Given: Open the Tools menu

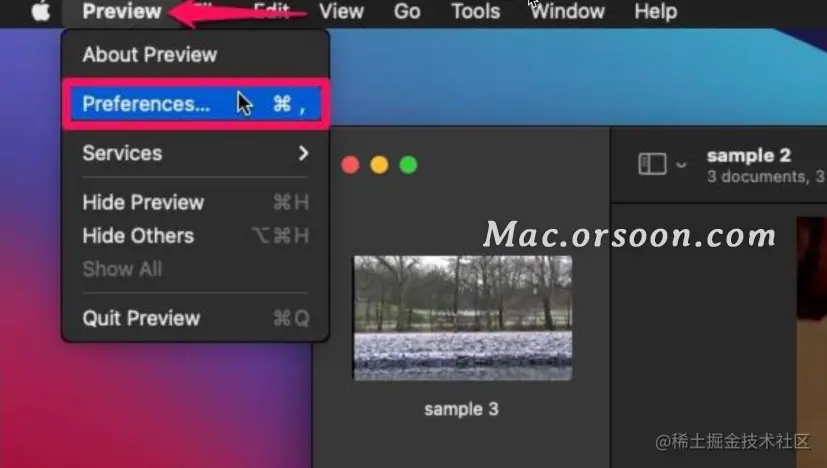Looking at the screenshot, I should (476, 11).
